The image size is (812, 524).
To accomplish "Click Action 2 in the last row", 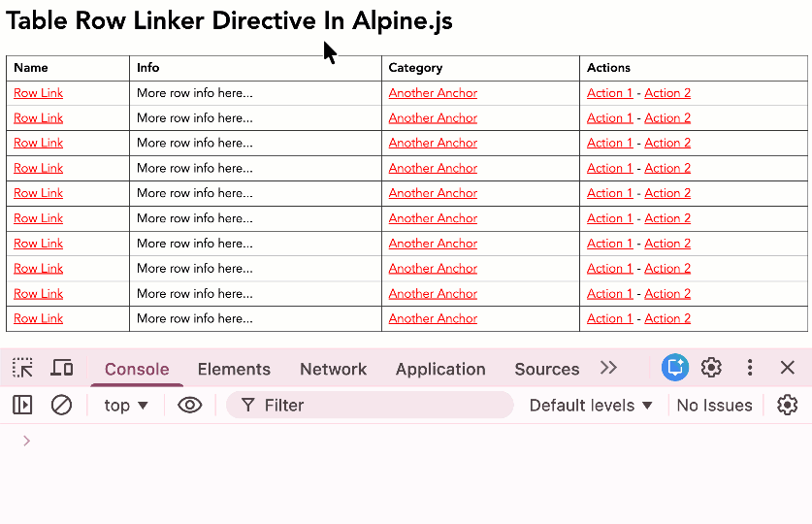I will click(x=667, y=318).
